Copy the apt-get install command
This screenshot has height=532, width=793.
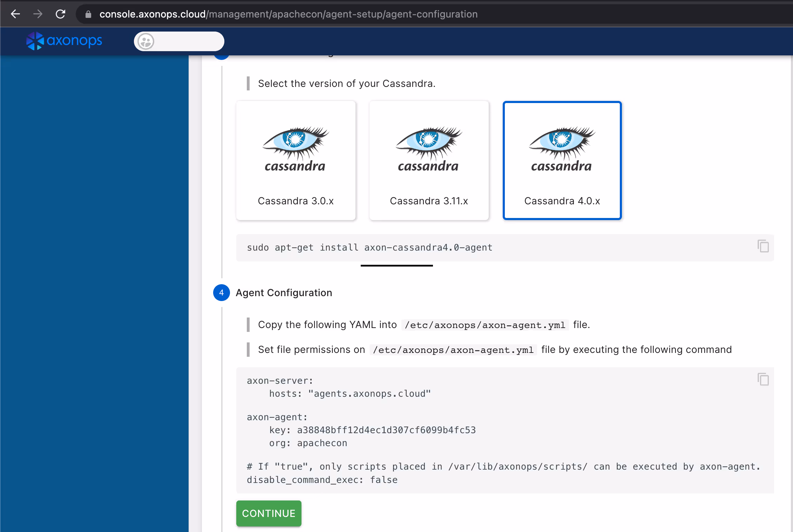pos(763,246)
